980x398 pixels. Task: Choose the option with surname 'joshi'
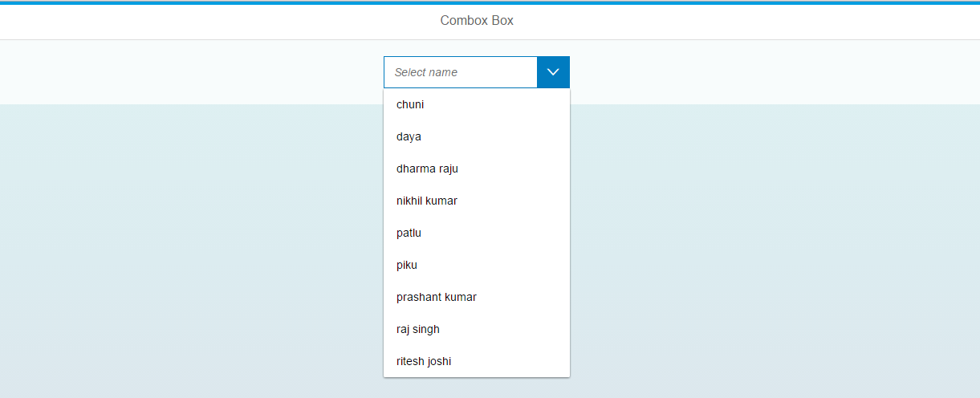[477, 361]
